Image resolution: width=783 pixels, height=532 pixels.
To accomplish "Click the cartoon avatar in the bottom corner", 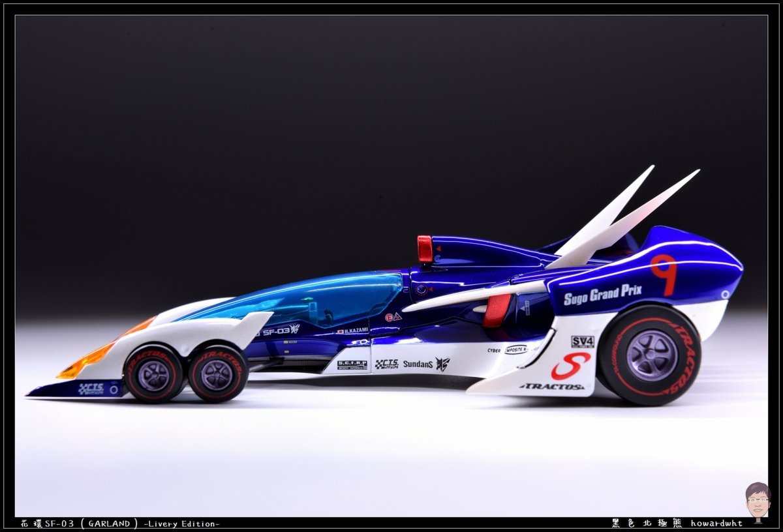I will point(758,501).
